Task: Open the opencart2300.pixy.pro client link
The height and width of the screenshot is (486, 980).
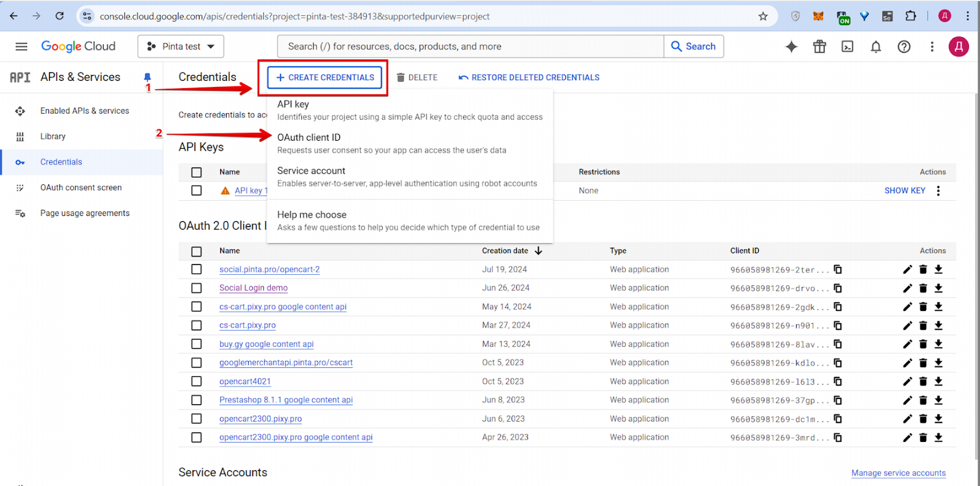Action: [260, 419]
